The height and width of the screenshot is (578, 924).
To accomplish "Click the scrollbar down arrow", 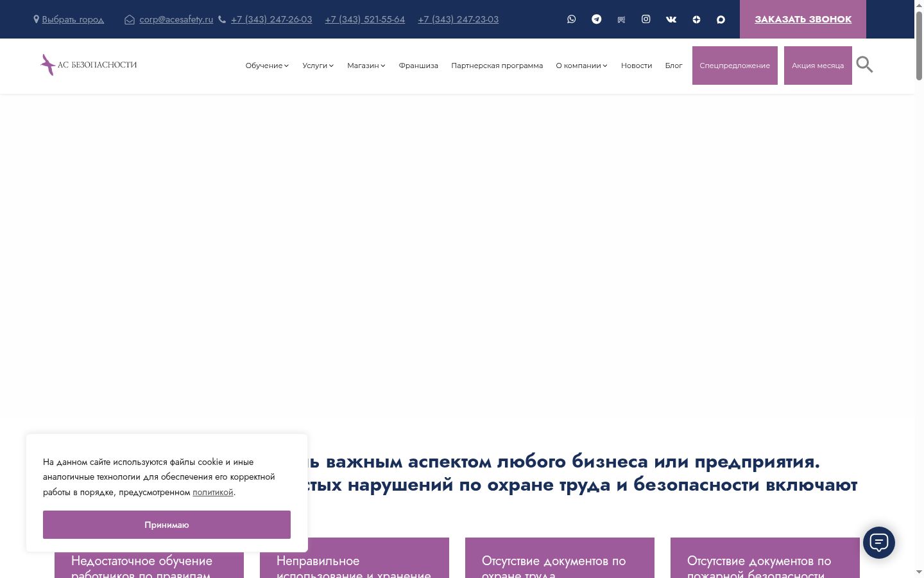I will click(919, 572).
